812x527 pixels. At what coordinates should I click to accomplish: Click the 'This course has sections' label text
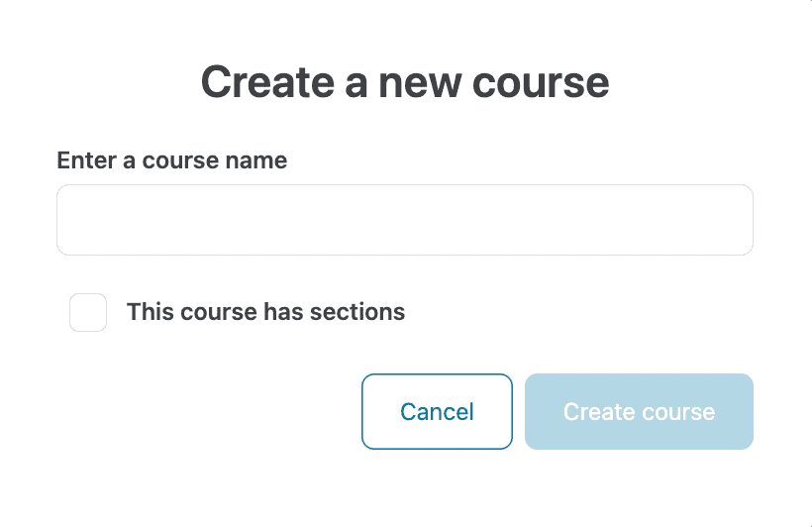pos(265,312)
